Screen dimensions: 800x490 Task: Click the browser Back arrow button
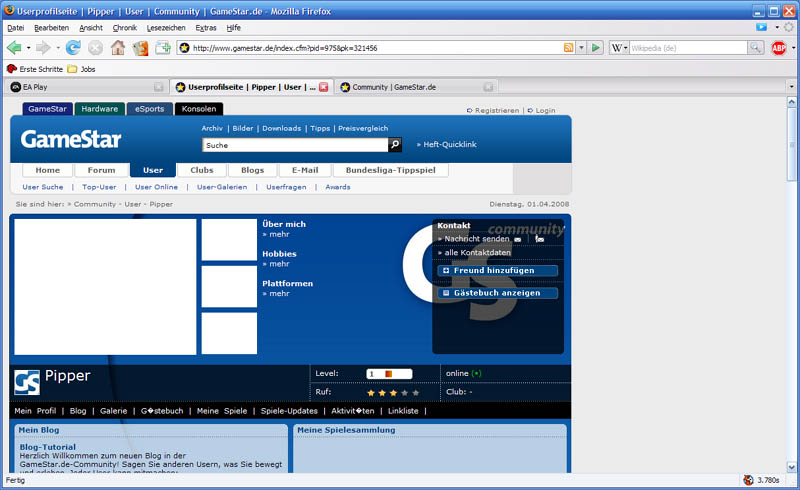(14, 48)
